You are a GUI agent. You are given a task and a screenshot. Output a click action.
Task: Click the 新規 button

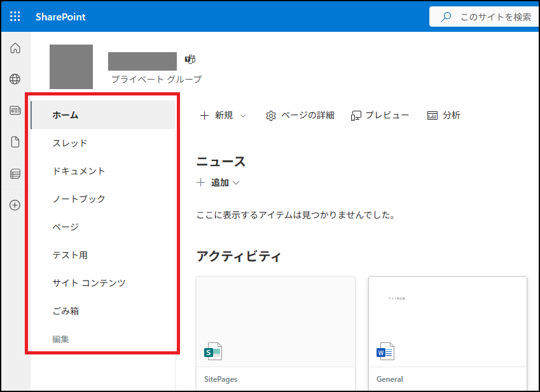click(x=217, y=115)
